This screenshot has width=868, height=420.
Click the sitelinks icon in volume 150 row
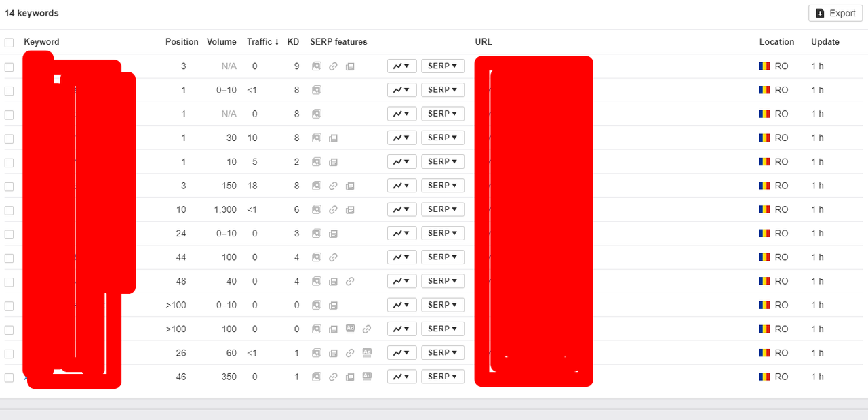click(333, 186)
